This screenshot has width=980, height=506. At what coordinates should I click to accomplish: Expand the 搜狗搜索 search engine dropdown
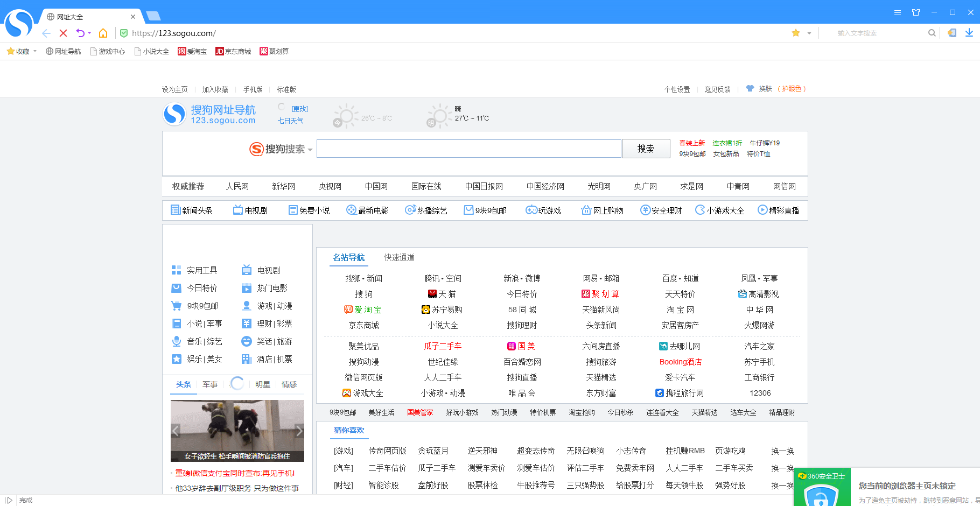point(310,150)
